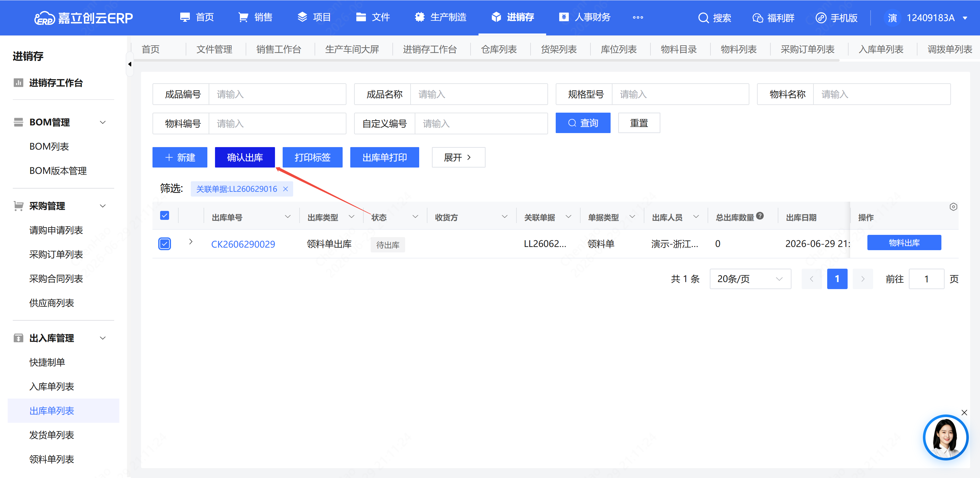Switch to the 调拨单列表 tab
Viewport: 980px width, 478px height.
[950, 49]
